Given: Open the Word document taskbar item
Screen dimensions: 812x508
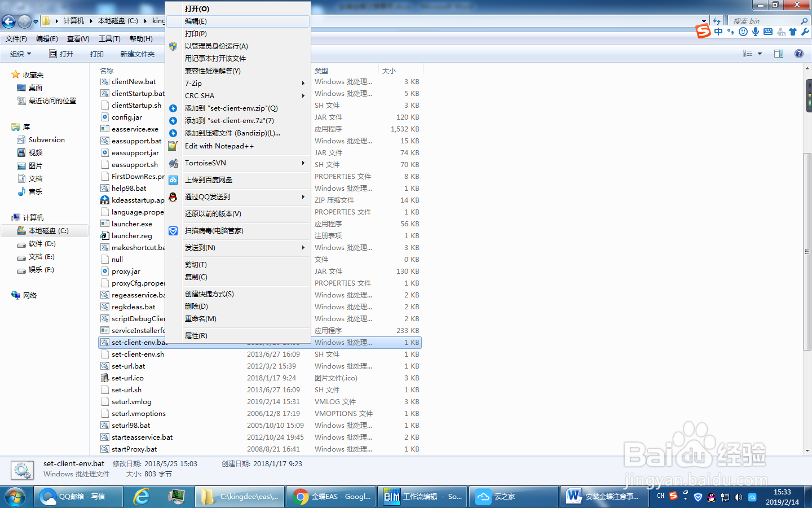Looking at the screenshot, I should coord(604,497).
